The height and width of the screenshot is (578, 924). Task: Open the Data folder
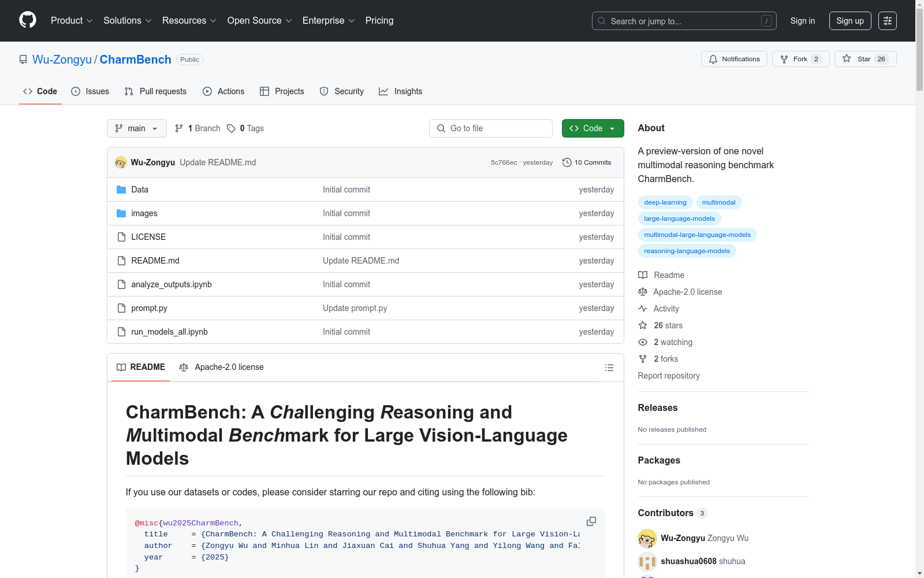tap(140, 190)
